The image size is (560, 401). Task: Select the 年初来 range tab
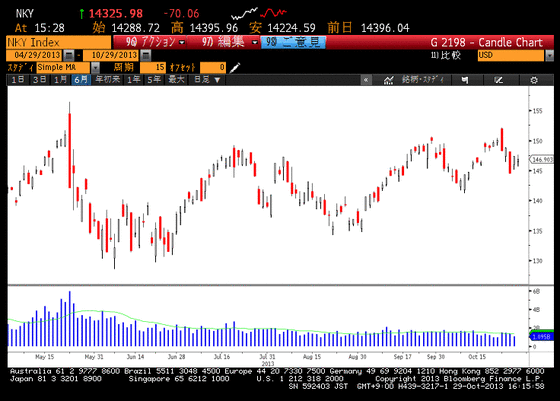point(108,80)
